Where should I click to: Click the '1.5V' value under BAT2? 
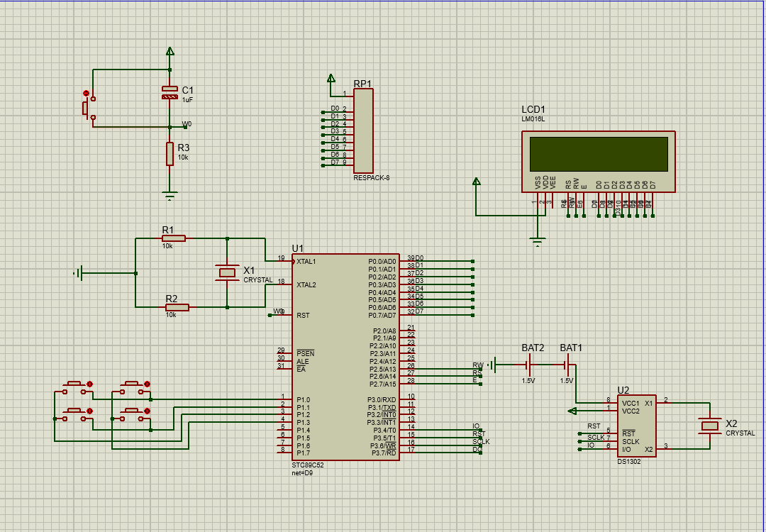point(528,380)
